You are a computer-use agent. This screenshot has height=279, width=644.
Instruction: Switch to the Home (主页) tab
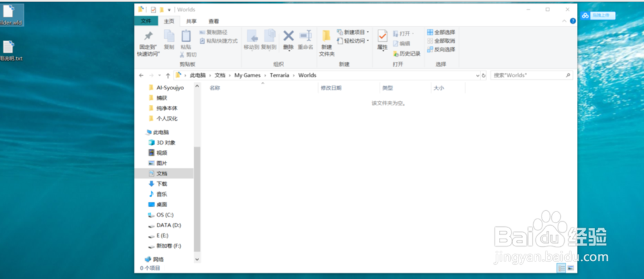click(169, 21)
